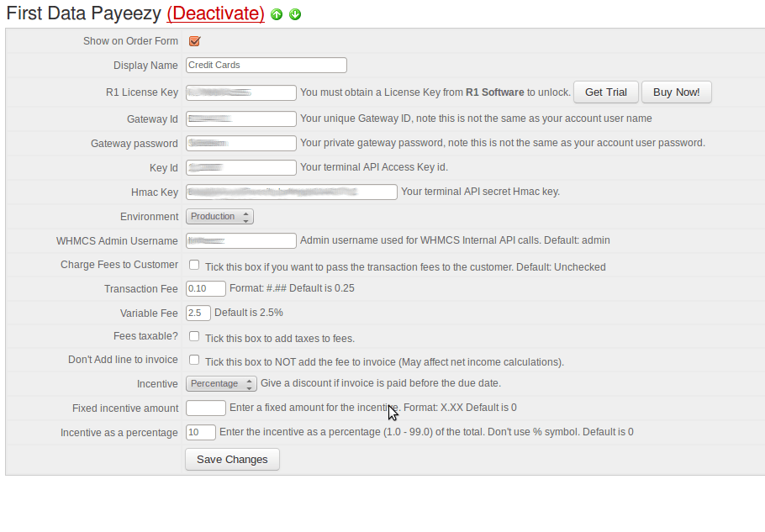The image size is (765, 532).
Task: Tick Don't Add line to invoice checkbox
Action: pos(194,360)
